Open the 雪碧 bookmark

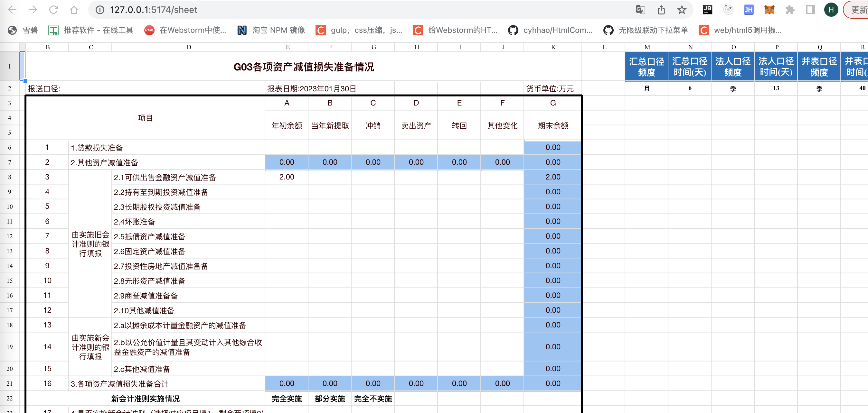[x=23, y=30]
